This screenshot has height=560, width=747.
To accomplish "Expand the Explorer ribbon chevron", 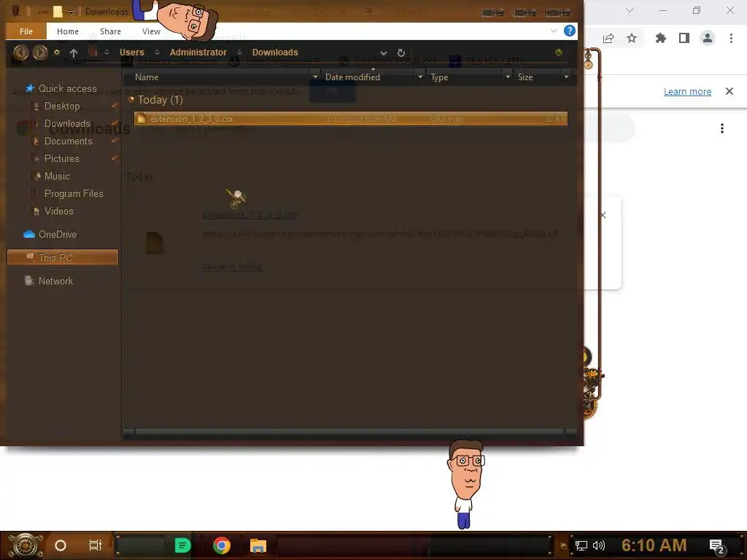I will [554, 31].
